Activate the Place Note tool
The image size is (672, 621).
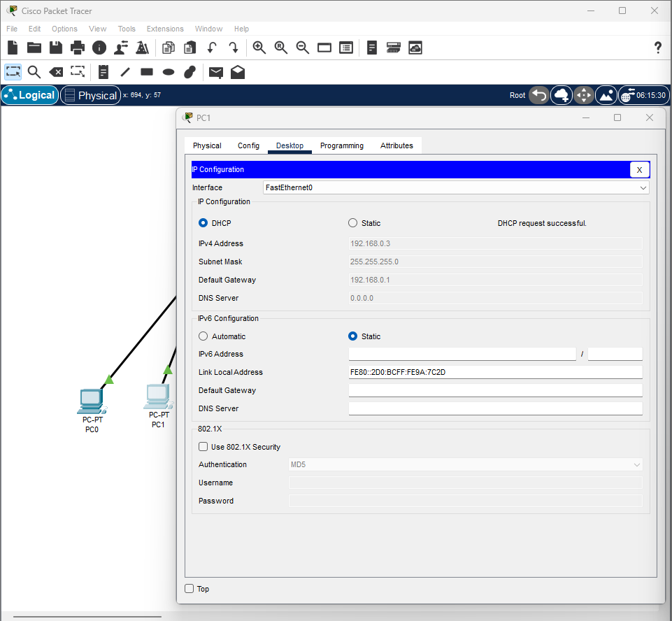pos(103,71)
